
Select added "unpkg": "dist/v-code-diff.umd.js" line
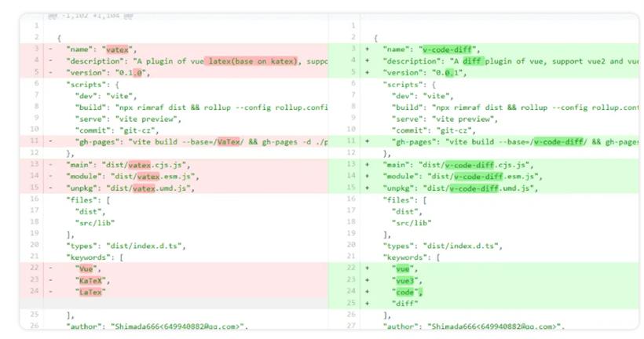(x=484, y=188)
